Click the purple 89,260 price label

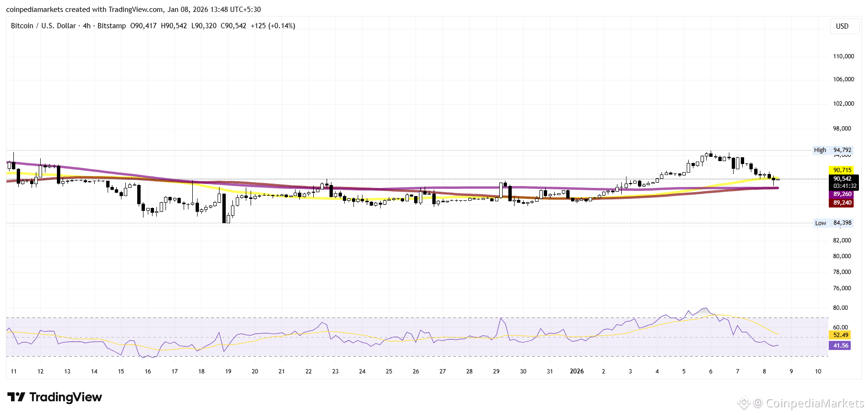tap(842, 194)
